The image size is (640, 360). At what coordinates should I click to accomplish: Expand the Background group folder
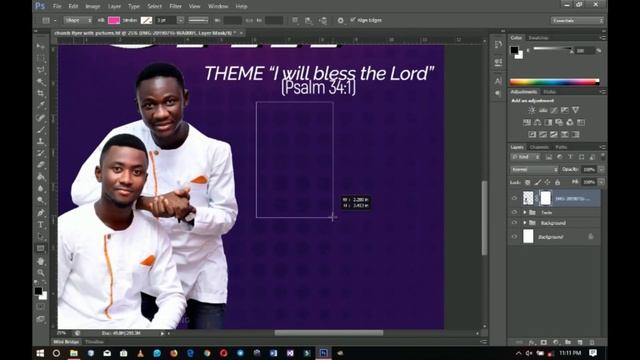[x=524, y=223]
